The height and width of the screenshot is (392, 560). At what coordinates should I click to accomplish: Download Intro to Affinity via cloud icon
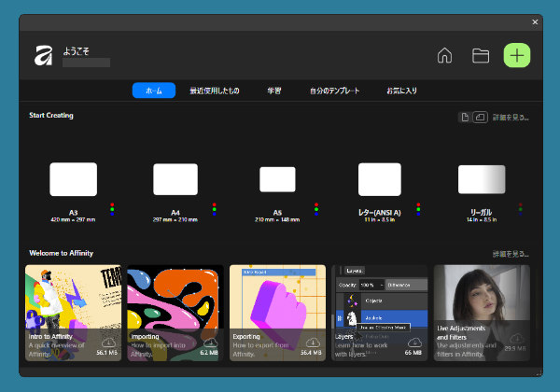[108, 343]
